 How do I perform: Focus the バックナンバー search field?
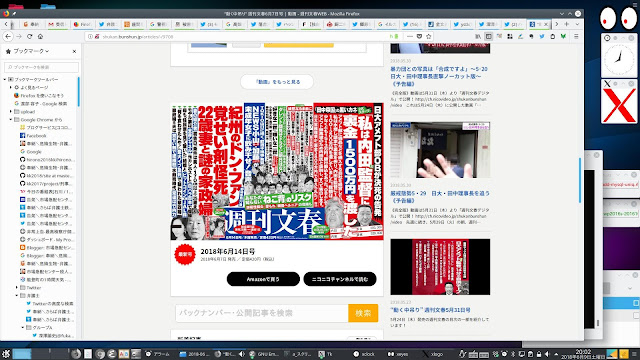coord(262,313)
